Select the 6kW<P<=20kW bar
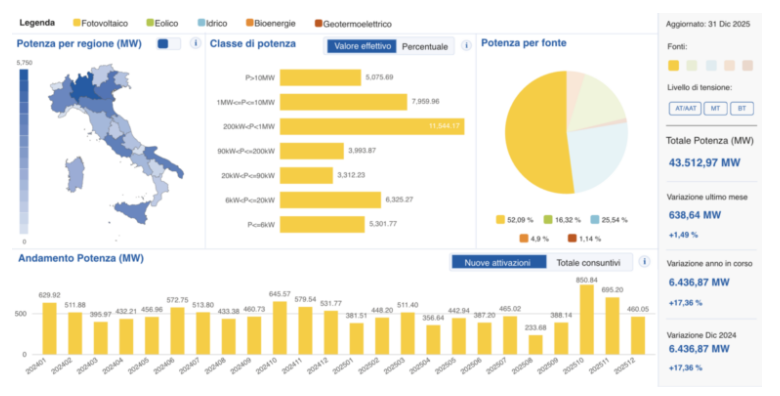The width and height of the screenshot is (780, 396). click(x=330, y=199)
